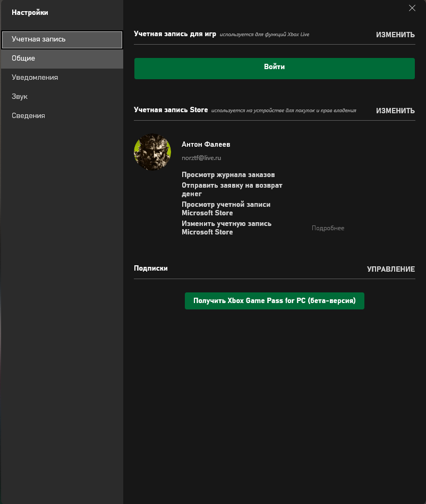Click the Антон Фалеев account name

206,144
